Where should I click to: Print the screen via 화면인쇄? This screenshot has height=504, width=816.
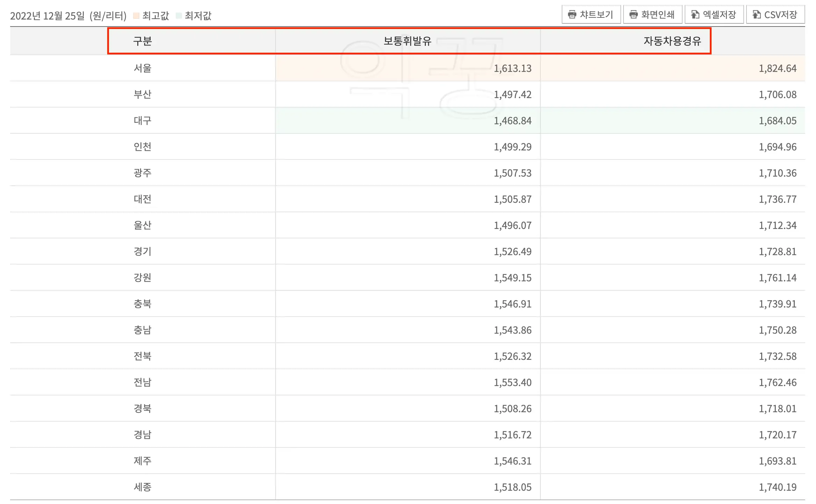pos(653,15)
